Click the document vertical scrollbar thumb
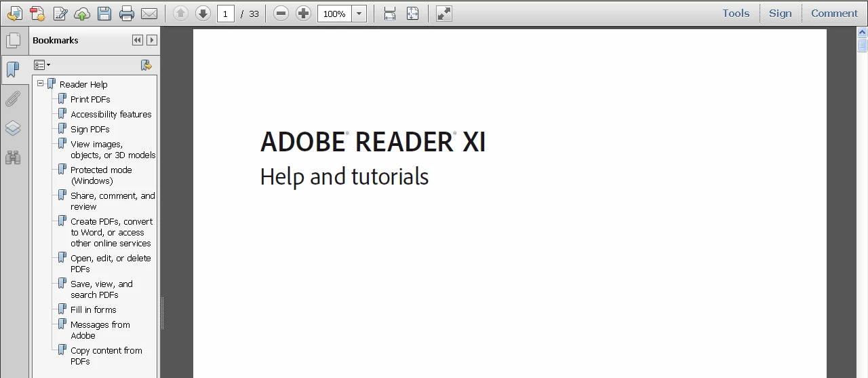This screenshot has width=868, height=378. tap(862, 45)
